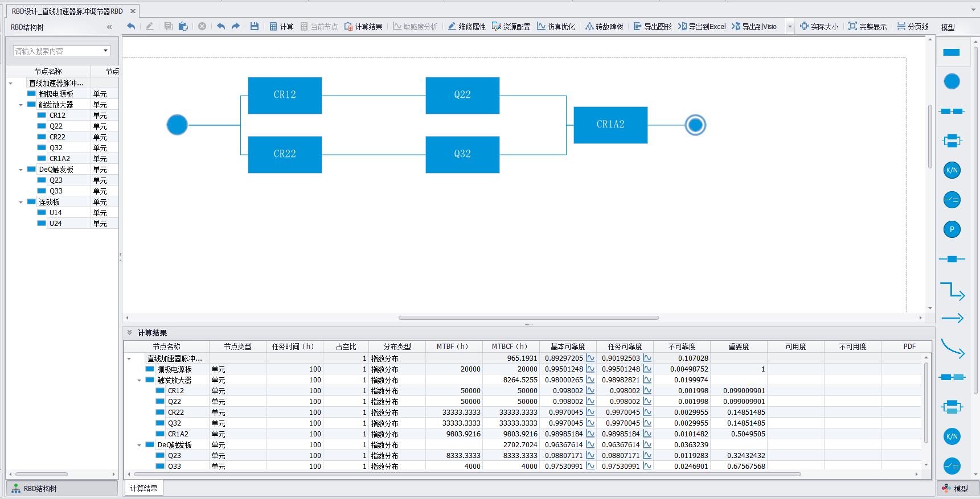Click the structure tree horizontal scrollbar
980x499 pixels.
pos(42,474)
